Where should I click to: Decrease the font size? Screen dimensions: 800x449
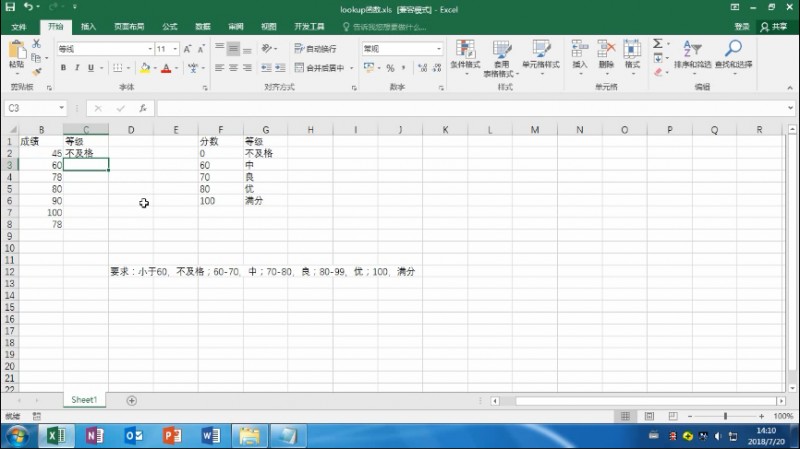(x=201, y=49)
